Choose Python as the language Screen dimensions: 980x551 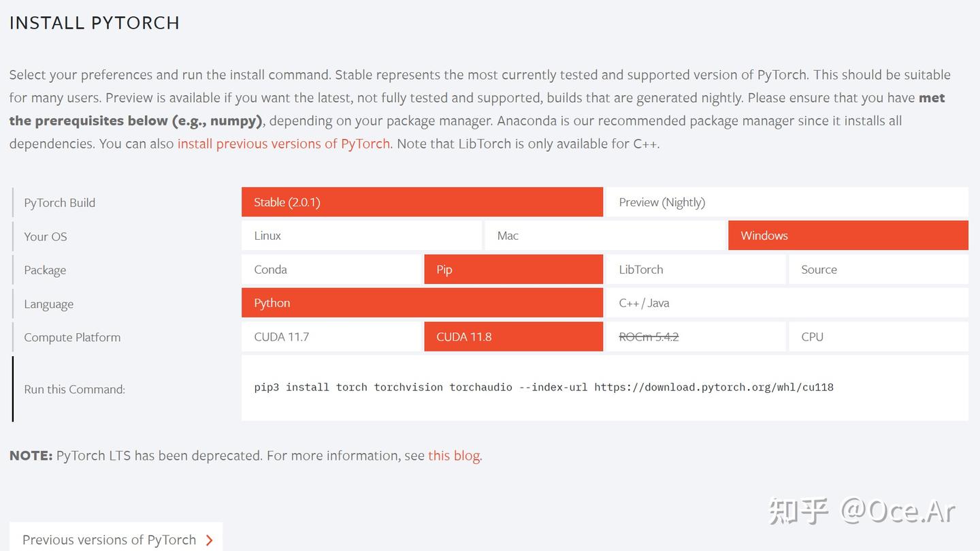tap(422, 303)
